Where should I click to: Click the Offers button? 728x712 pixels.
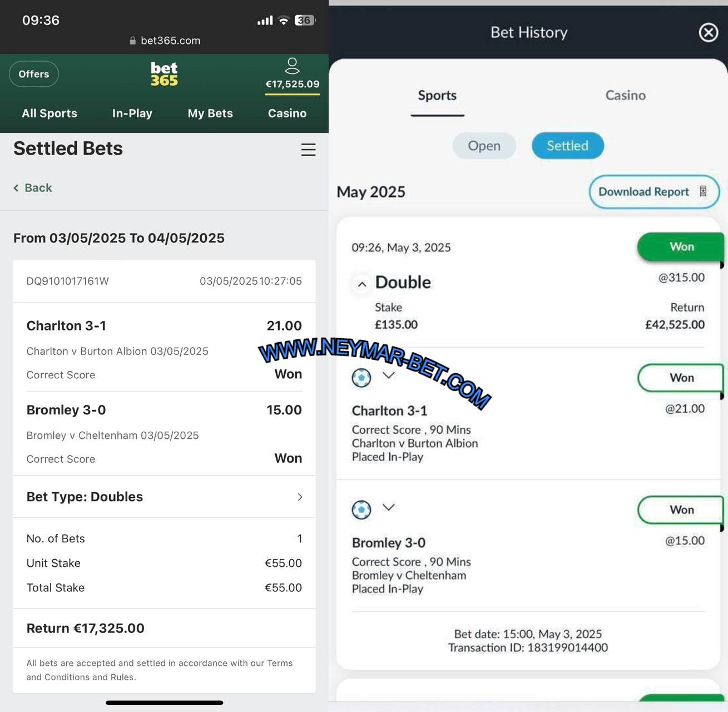[x=34, y=74]
